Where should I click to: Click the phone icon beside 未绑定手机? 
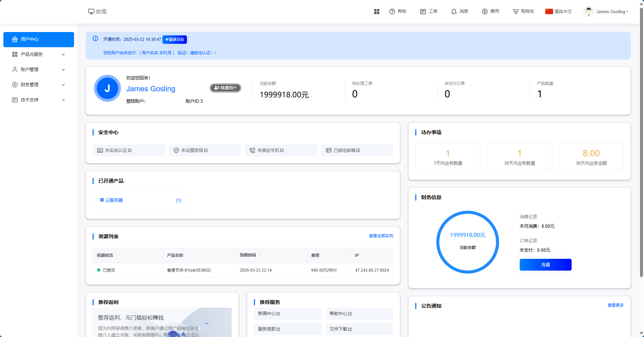click(252, 150)
